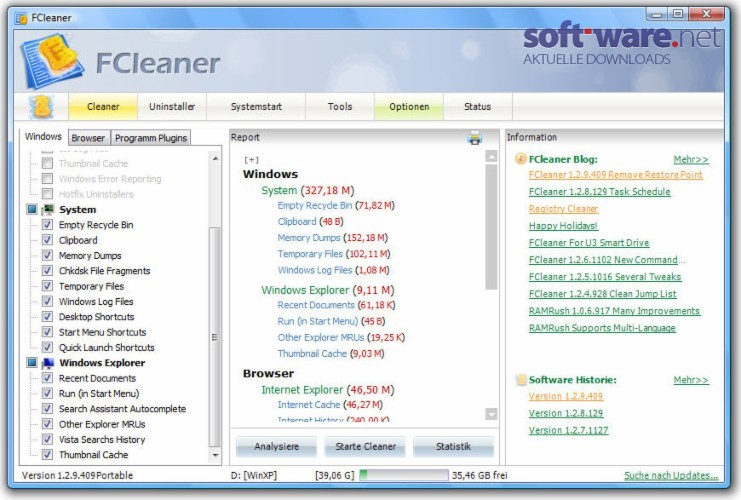Click the FCleaner title bar app icon
741x500 pixels.
tap(21, 18)
